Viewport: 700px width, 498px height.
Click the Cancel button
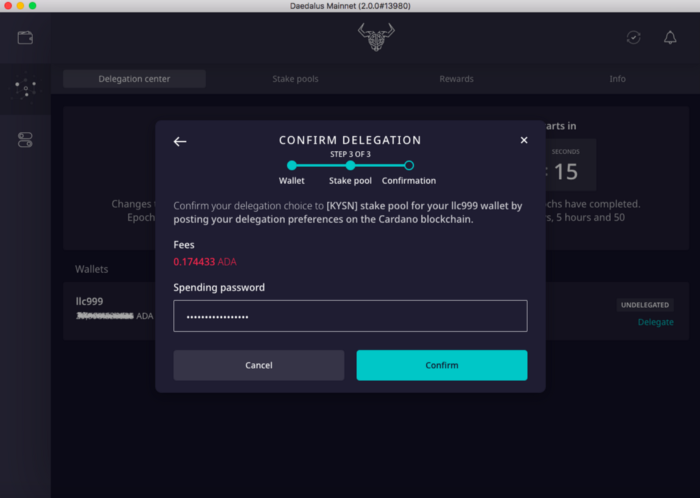[x=259, y=365]
